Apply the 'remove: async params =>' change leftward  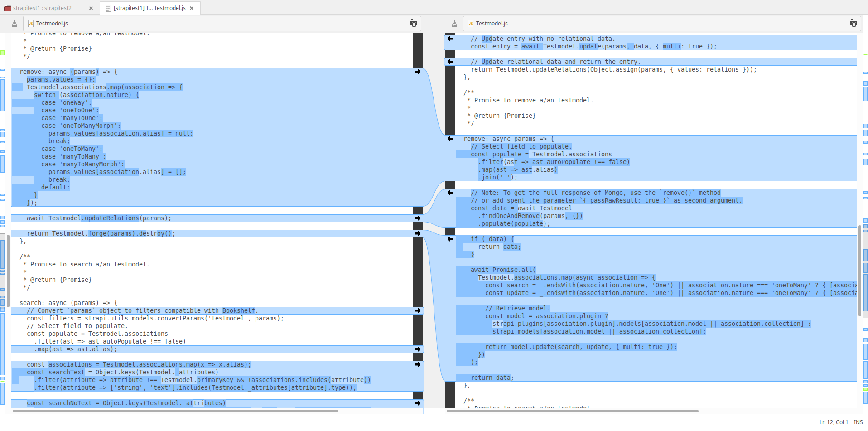(450, 139)
